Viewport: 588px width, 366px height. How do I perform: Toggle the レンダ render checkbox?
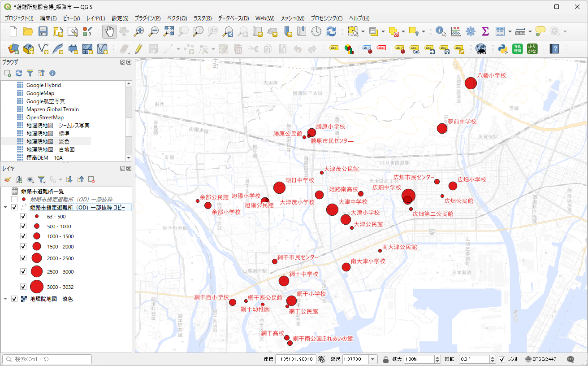(502, 359)
